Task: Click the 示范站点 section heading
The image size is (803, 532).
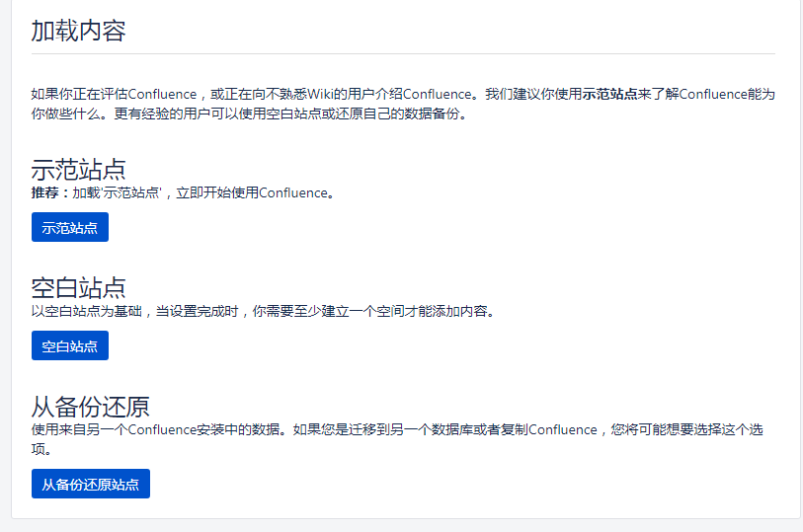Action: click(78, 170)
